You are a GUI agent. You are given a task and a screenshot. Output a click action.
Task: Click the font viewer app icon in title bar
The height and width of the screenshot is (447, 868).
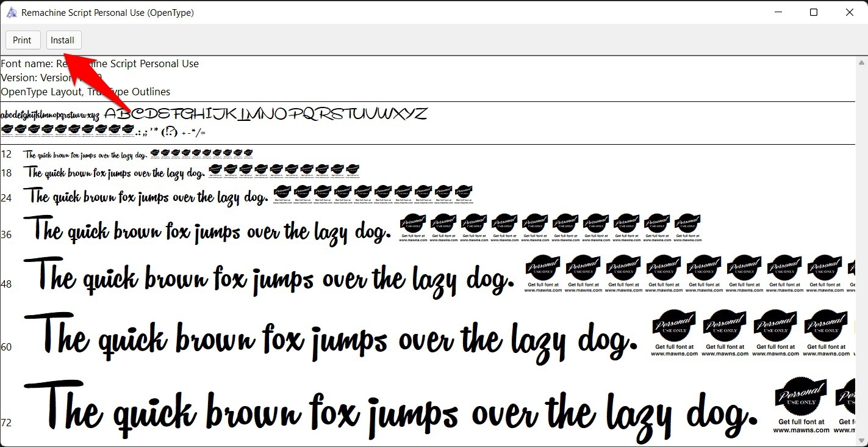tap(12, 12)
